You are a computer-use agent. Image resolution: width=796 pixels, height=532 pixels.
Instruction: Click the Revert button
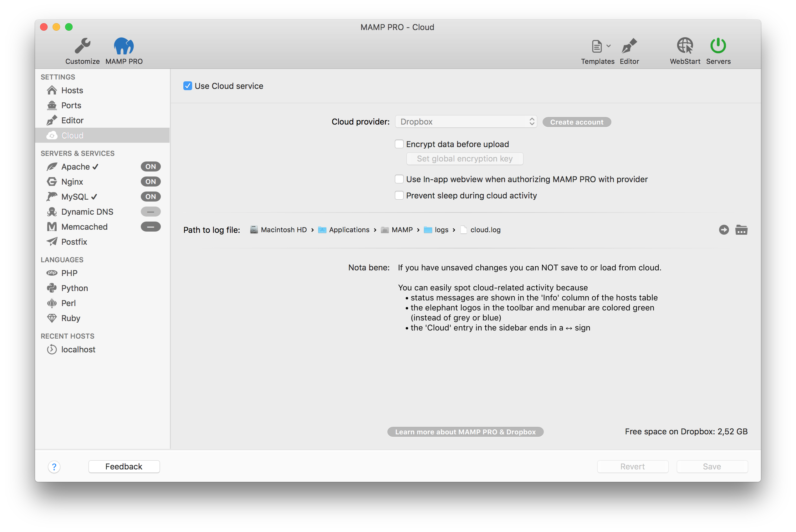pos(633,467)
